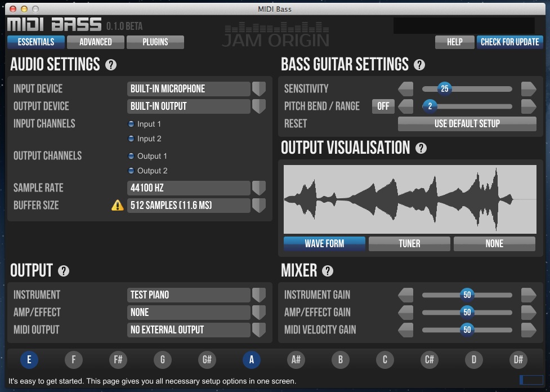550x392 pixels.
Task: Open Mixer help question mark icon
Action: 327,271
